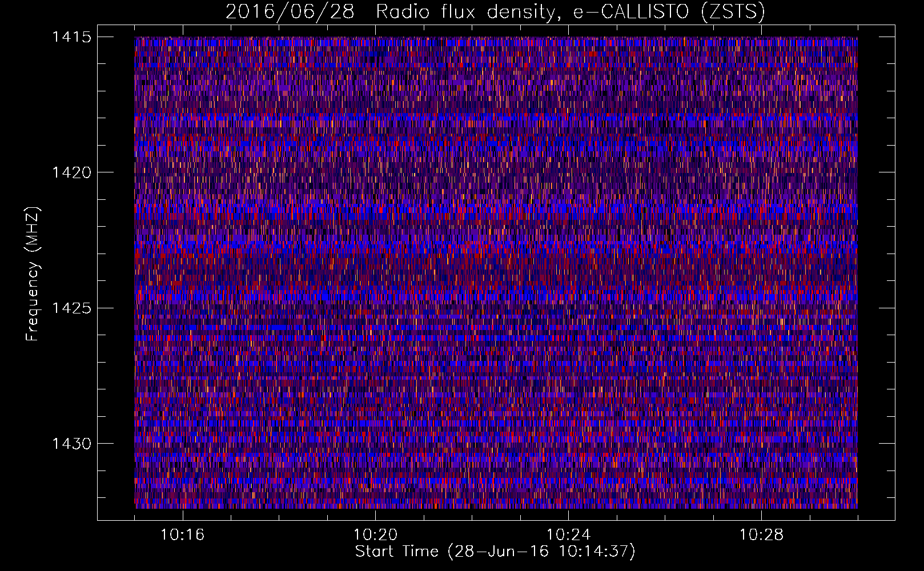Click the 1420 frequency axis label
The height and width of the screenshot is (571, 924).
[71, 172]
